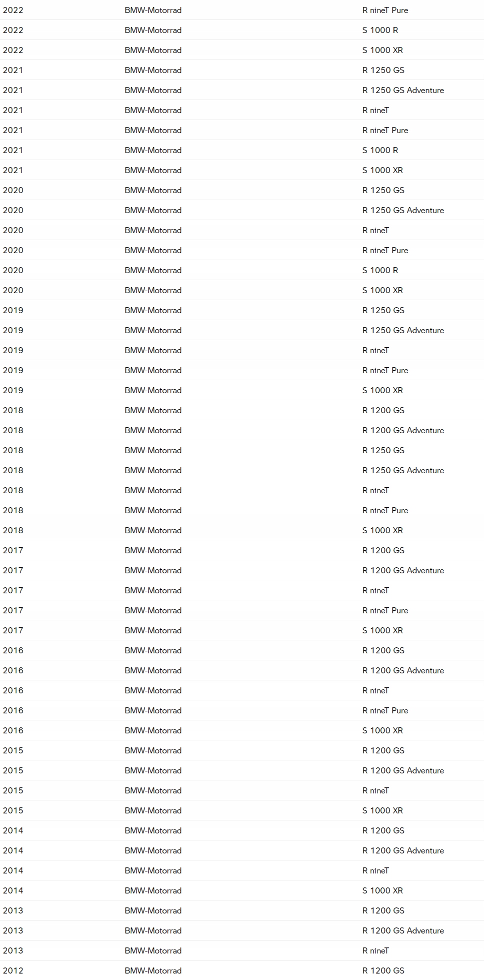Click the year in the 2016 R nineT row
Viewport: 484px width, 980px height.
13,690
